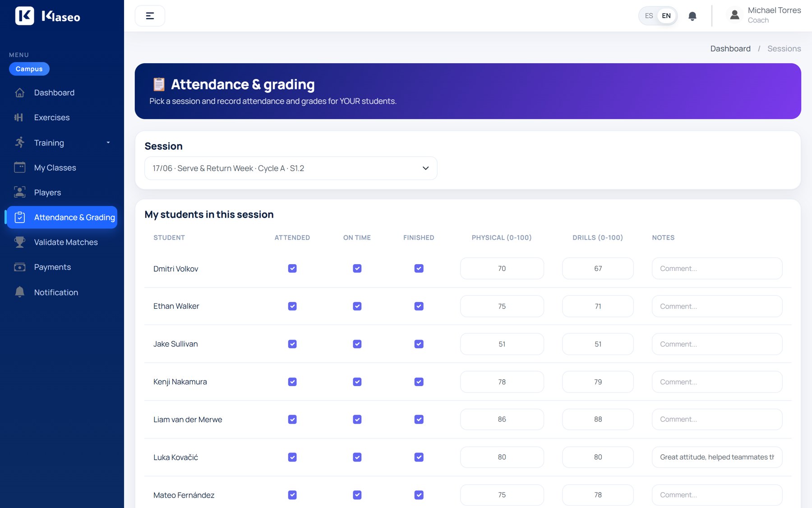Collapse sidebar with the hamburger menu icon
The height and width of the screenshot is (508, 812).
coord(150,16)
